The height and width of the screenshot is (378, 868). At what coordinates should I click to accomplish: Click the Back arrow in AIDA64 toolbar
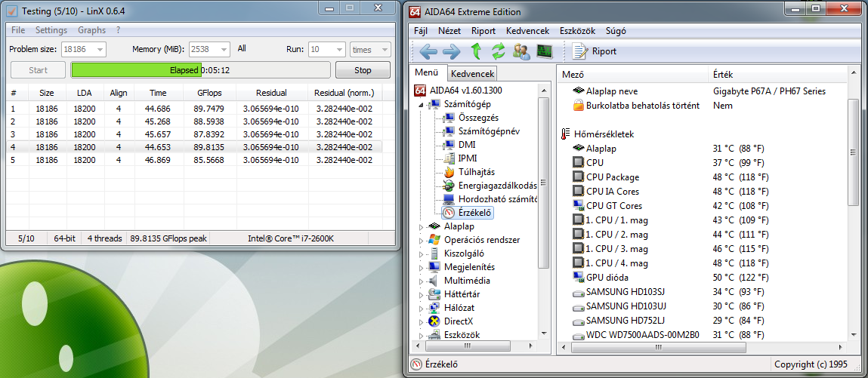[x=428, y=51]
